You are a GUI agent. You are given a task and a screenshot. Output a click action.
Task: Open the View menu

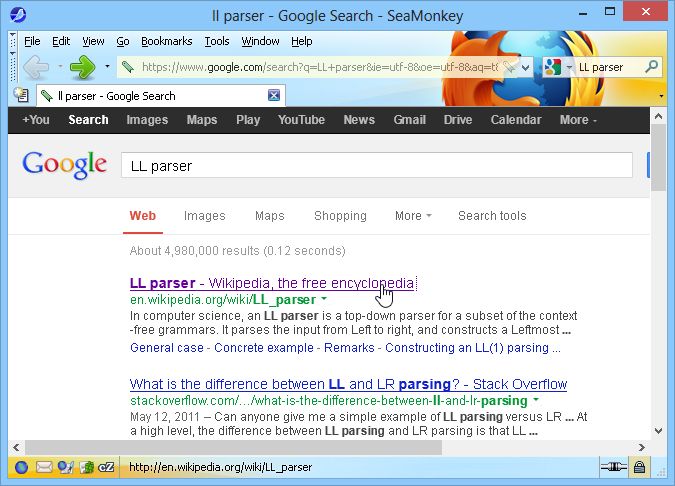(x=93, y=41)
